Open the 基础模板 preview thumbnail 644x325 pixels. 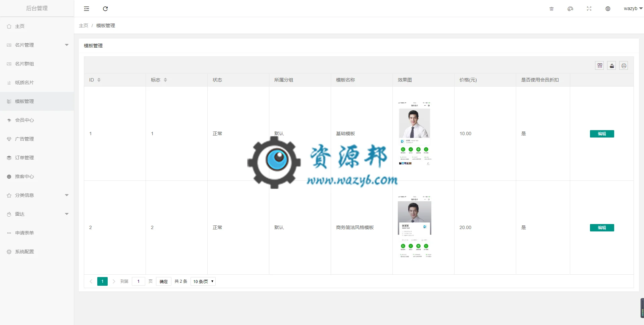415,133
